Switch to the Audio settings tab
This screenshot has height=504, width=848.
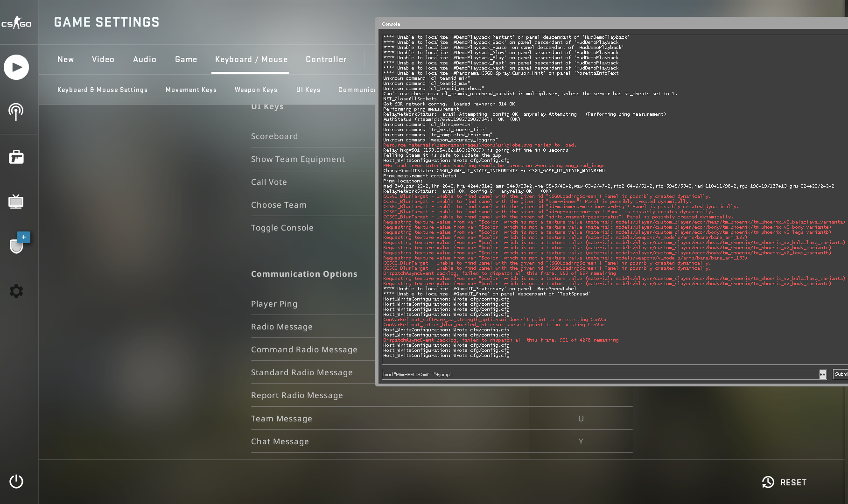tap(145, 59)
